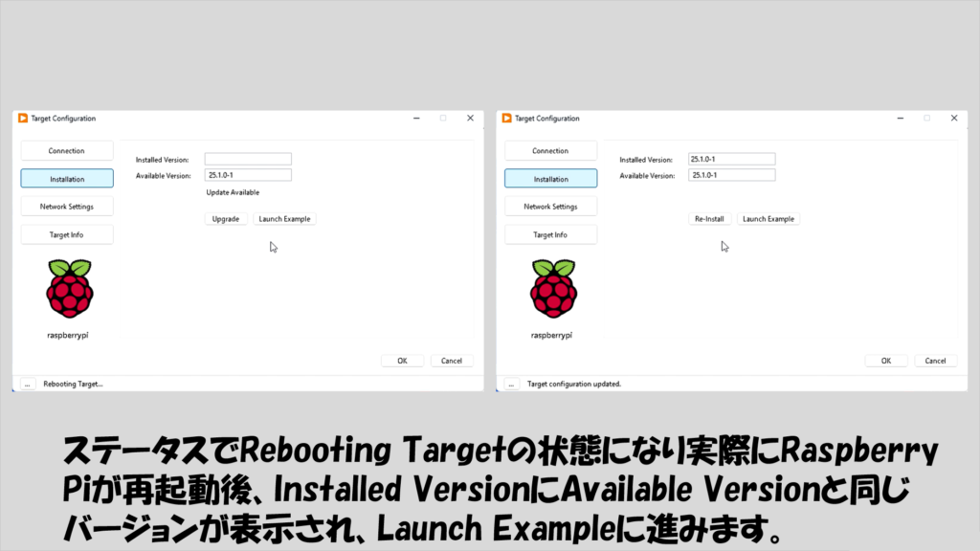Click the Upgrade button
Viewport: 980px width, 551px height.
pyautogui.click(x=226, y=219)
